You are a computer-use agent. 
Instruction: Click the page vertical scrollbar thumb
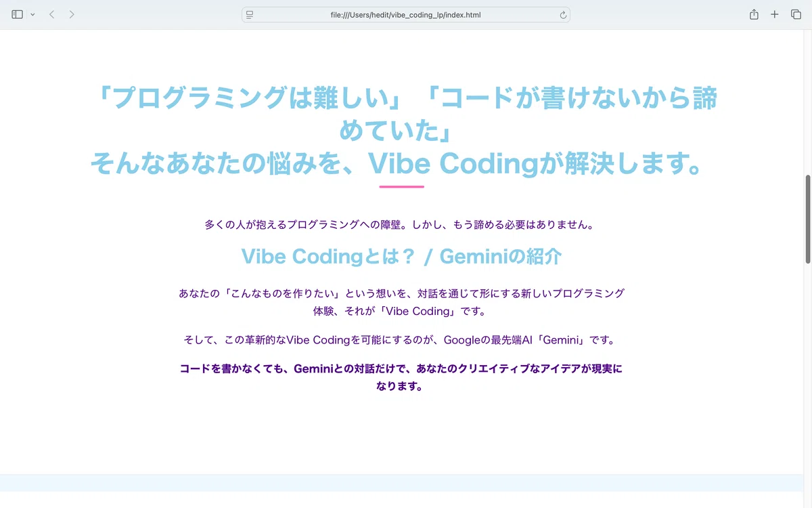click(x=807, y=219)
